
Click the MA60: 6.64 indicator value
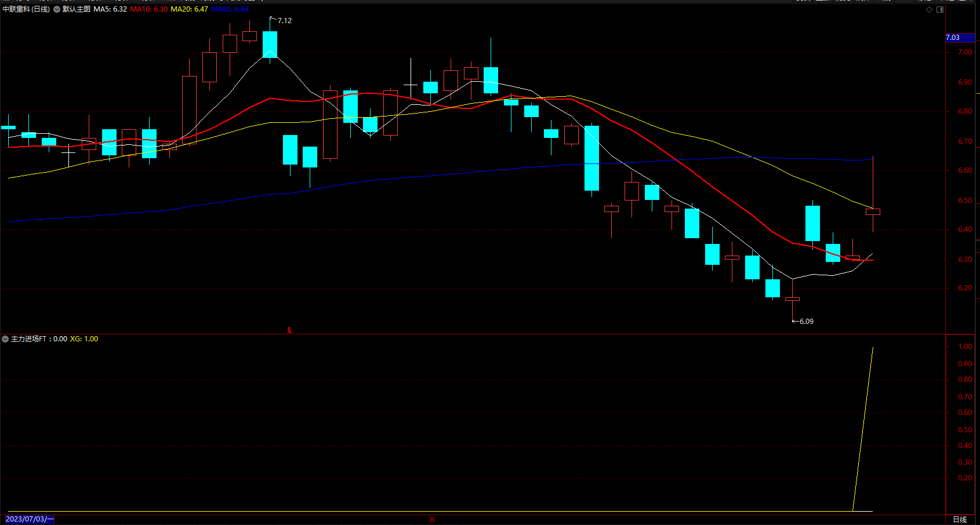(230, 9)
